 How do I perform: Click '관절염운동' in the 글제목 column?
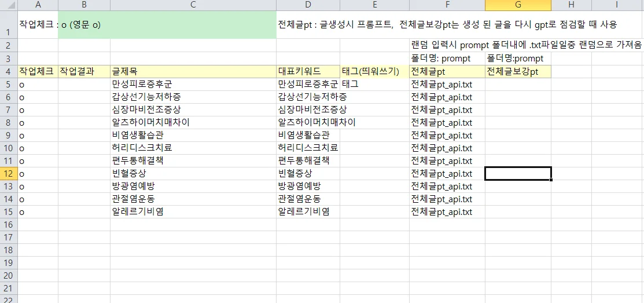point(193,199)
